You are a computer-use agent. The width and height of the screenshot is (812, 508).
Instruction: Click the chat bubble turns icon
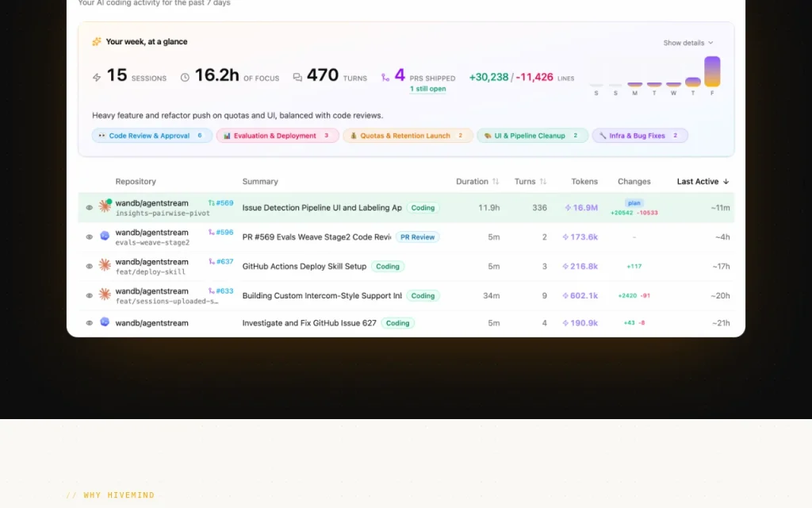click(x=297, y=77)
